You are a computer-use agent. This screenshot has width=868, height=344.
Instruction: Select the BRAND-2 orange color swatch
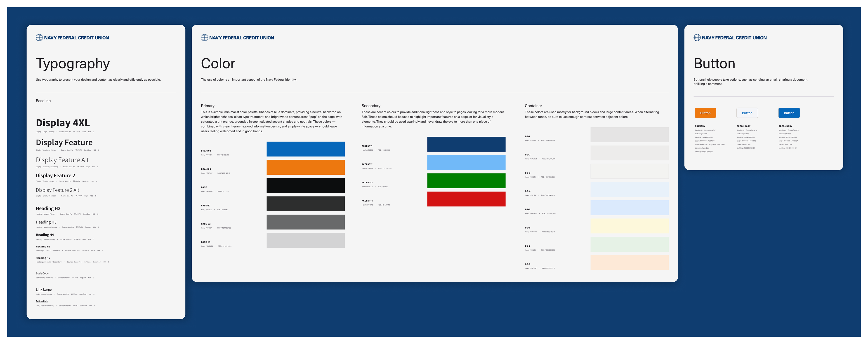[x=305, y=167]
